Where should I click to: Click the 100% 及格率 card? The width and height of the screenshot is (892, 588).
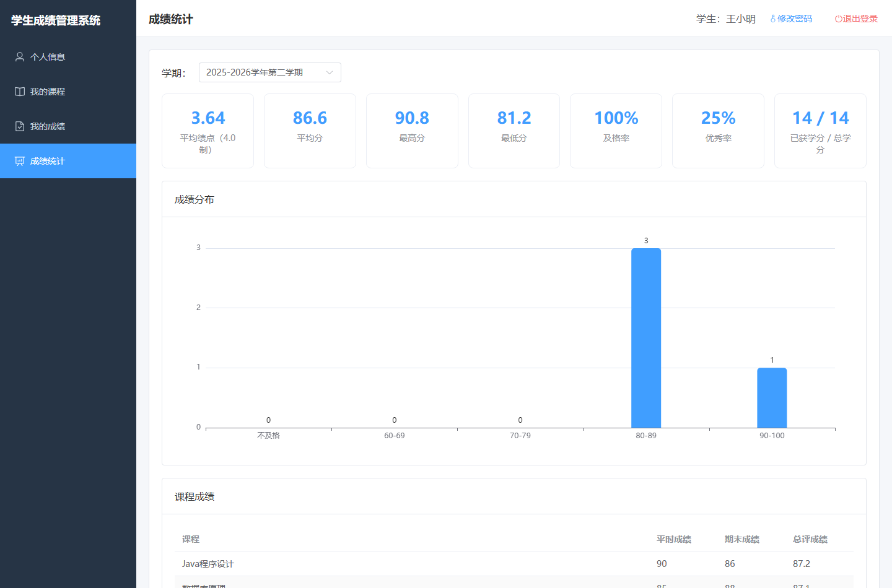(x=616, y=131)
